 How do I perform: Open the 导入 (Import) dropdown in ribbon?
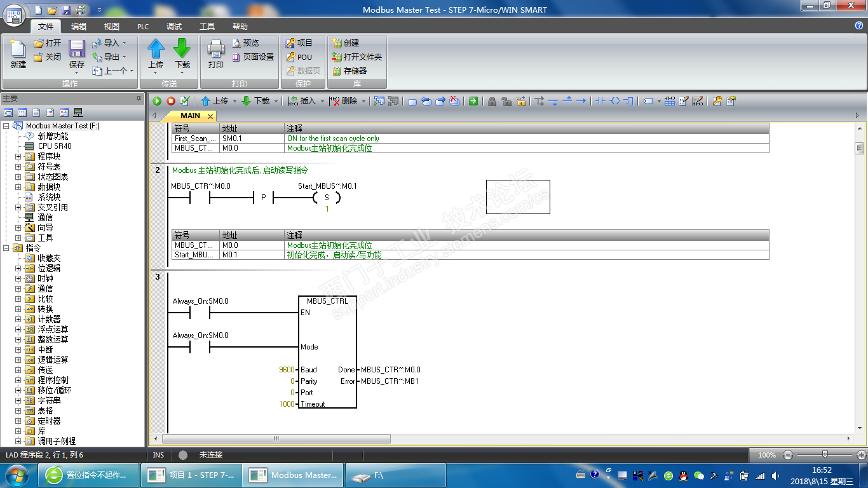[124, 43]
